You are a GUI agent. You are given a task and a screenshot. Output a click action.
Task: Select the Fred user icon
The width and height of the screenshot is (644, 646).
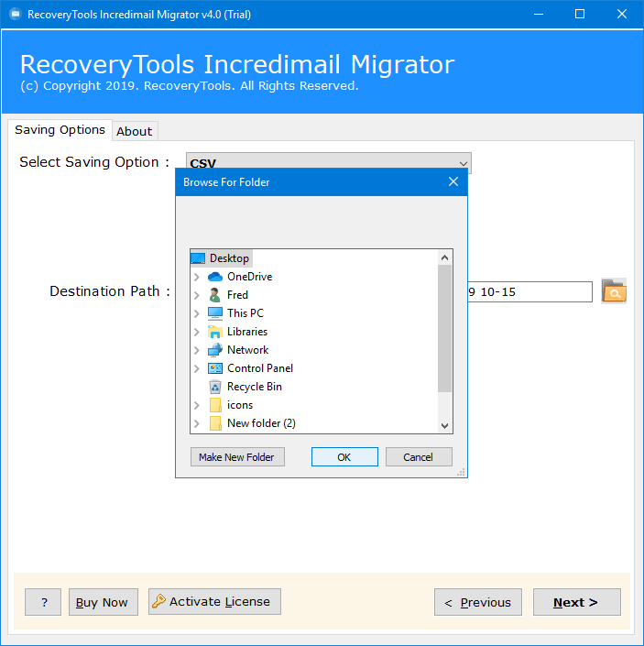coord(214,295)
